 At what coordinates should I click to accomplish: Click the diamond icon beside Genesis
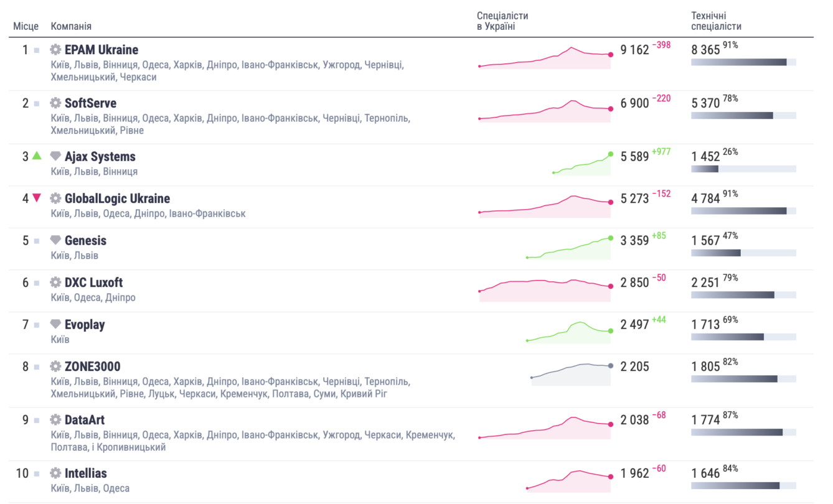[56, 240]
